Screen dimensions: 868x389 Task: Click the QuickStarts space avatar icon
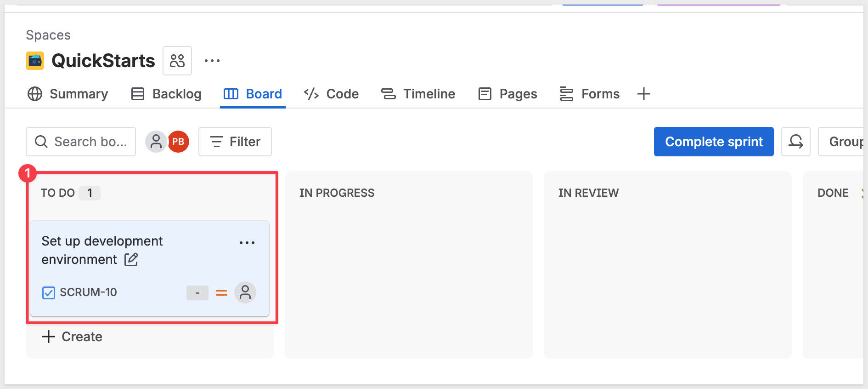[x=35, y=61]
